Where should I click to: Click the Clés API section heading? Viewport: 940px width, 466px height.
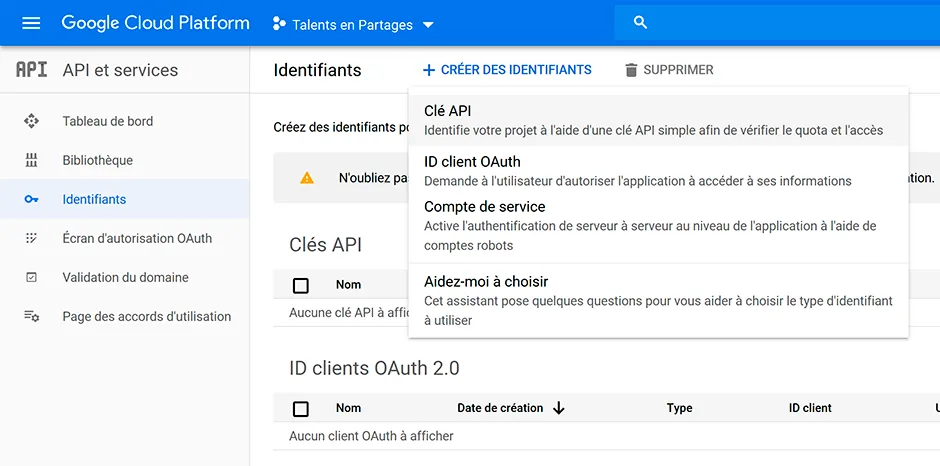tap(326, 245)
